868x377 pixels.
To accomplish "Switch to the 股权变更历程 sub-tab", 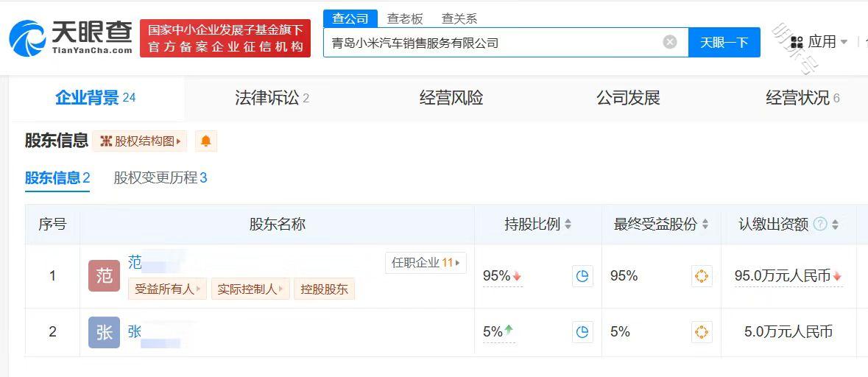I will point(160,177).
